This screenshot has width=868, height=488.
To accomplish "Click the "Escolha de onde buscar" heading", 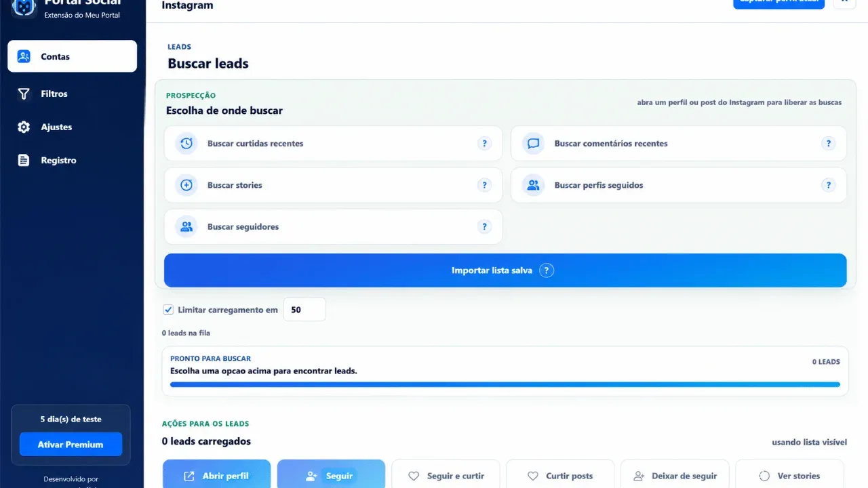I will click(x=224, y=110).
